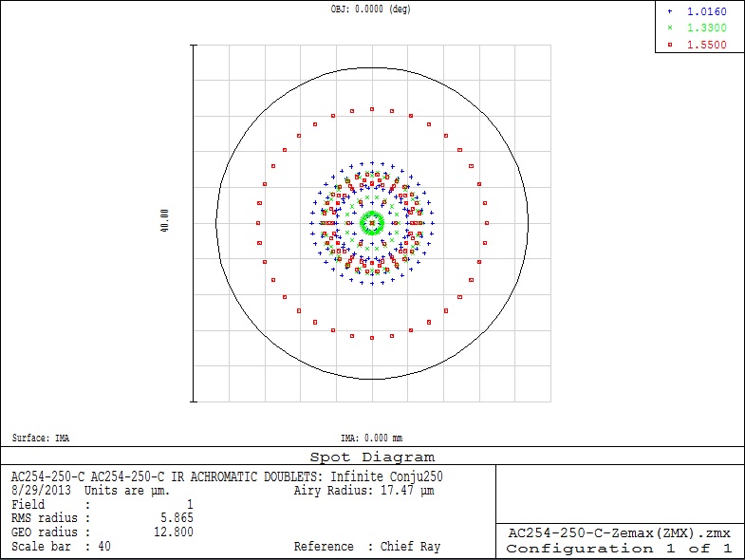The width and height of the screenshot is (745, 560).
Task: Click the Configuration 1 of 1 text
Action: (619, 549)
